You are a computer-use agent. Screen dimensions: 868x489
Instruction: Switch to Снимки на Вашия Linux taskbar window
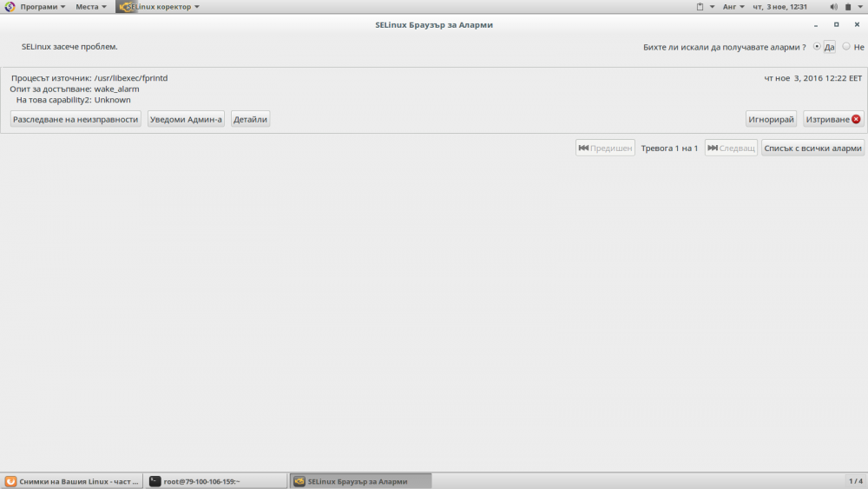pyautogui.click(x=72, y=481)
